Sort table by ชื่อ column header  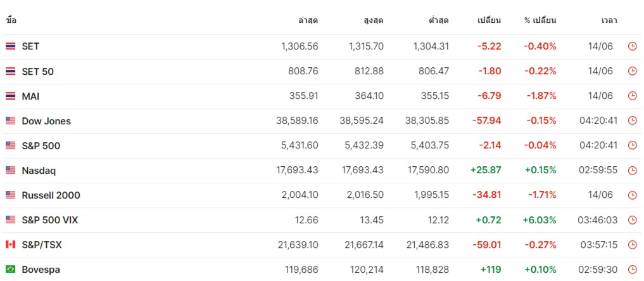tap(11, 20)
